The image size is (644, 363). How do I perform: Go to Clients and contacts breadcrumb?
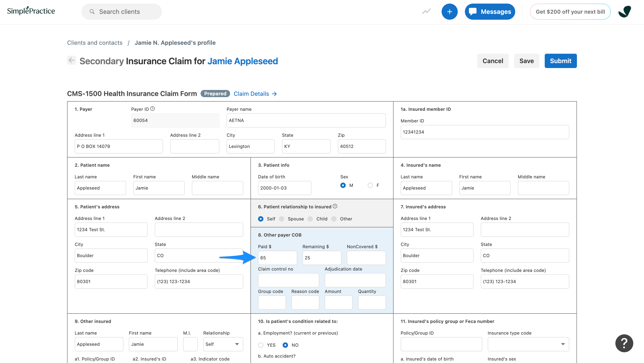tap(95, 43)
